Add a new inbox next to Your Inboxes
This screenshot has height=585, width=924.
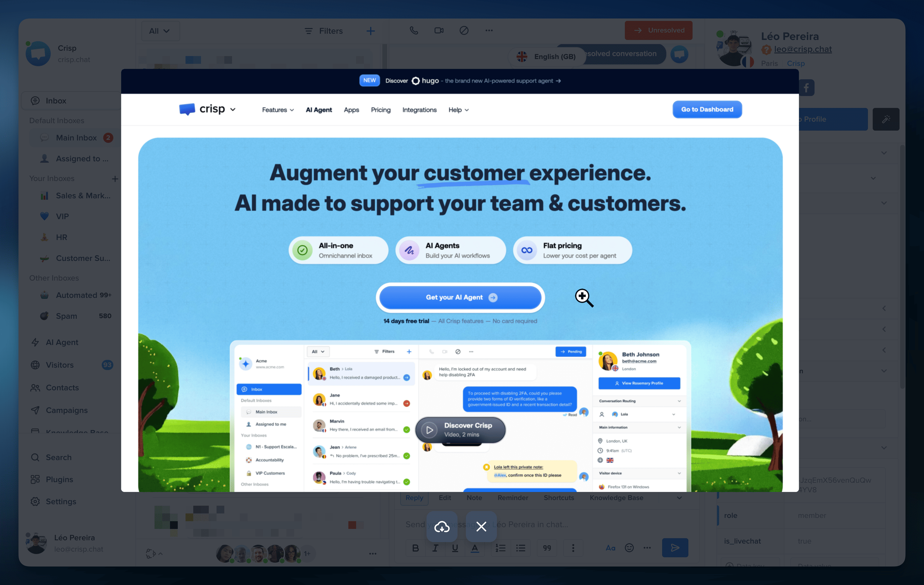click(115, 178)
